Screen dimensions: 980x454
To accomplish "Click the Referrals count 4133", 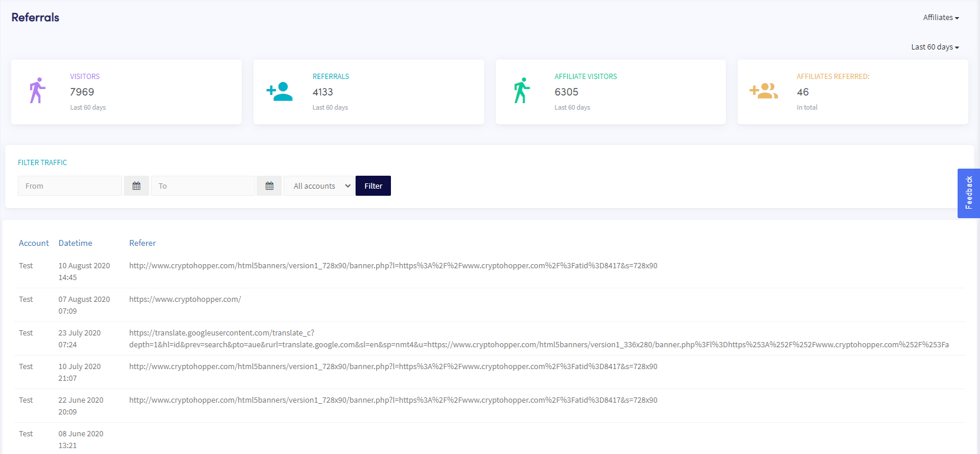I will (x=323, y=92).
